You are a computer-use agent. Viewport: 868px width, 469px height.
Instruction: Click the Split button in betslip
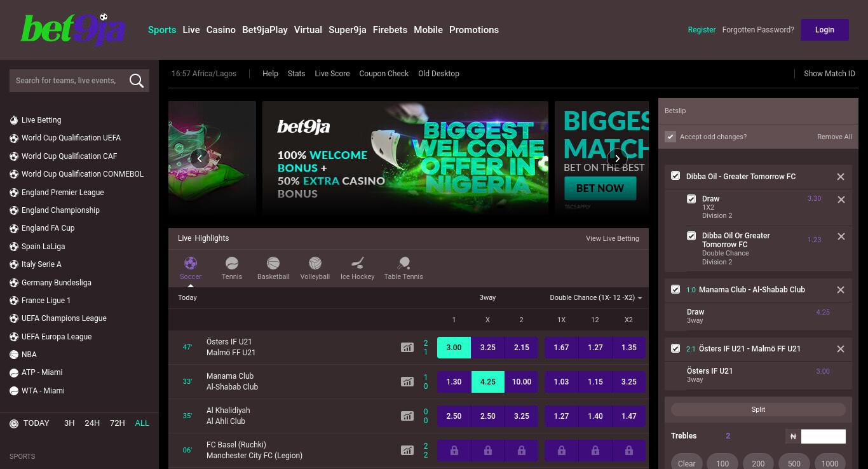click(758, 410)
